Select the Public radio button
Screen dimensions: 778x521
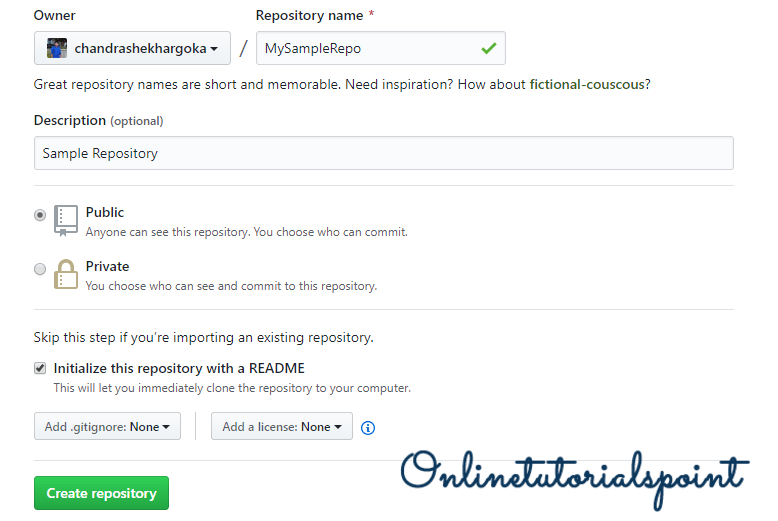[40, 214]
